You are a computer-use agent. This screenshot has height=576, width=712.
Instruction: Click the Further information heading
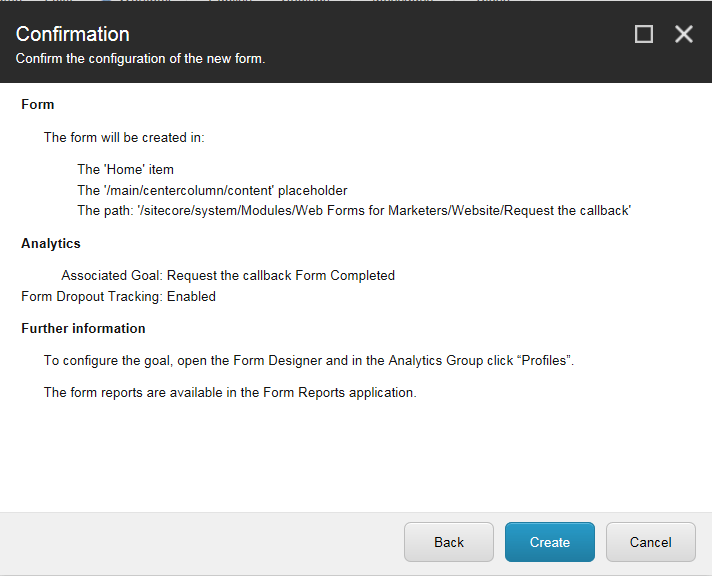pos(83,328)
